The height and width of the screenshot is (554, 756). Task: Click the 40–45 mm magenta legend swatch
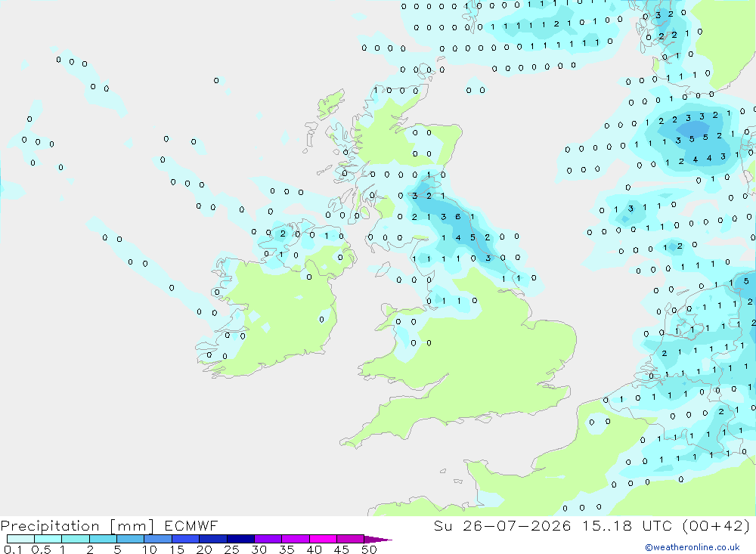tap(323, 539)
